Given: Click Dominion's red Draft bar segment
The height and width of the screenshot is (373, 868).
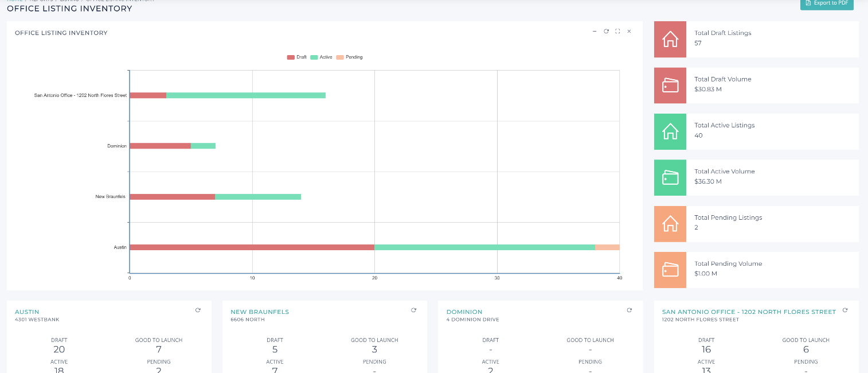Looking at the screenshot, I should [161, 146].
